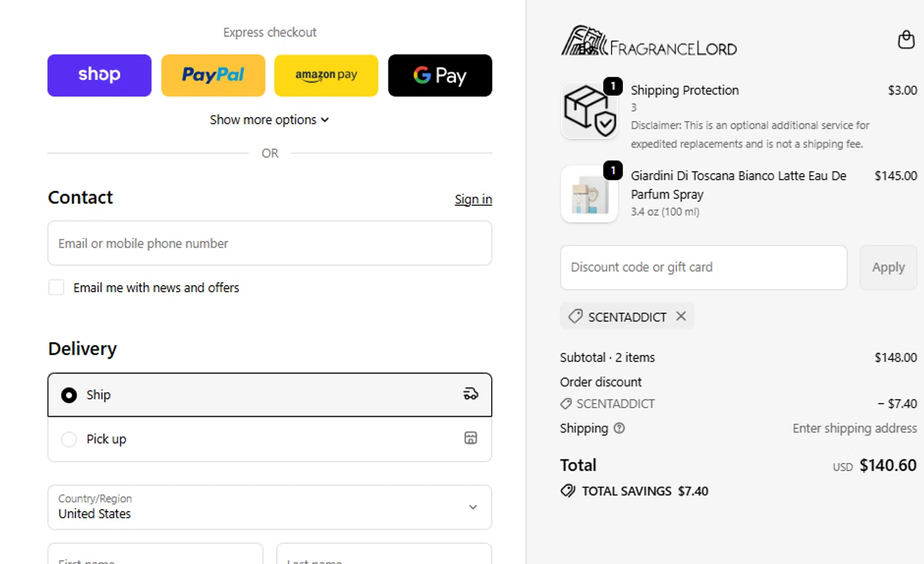Click the tag icon on the SCENTADDICT chip
This screenshot has width=924, height=564.
click(x=575, y=316)
